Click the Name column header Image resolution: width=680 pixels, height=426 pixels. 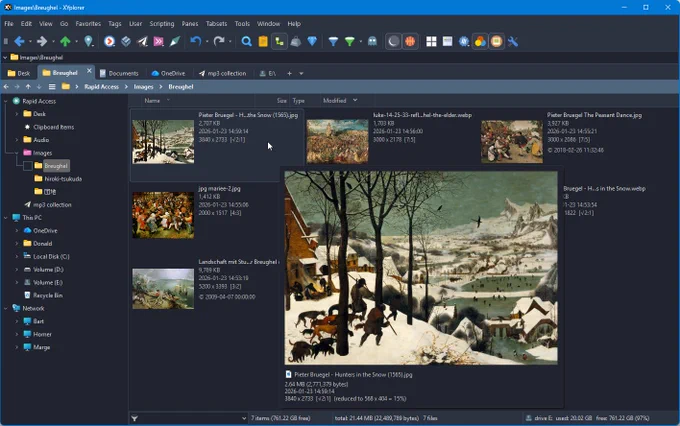click(152, 100)
